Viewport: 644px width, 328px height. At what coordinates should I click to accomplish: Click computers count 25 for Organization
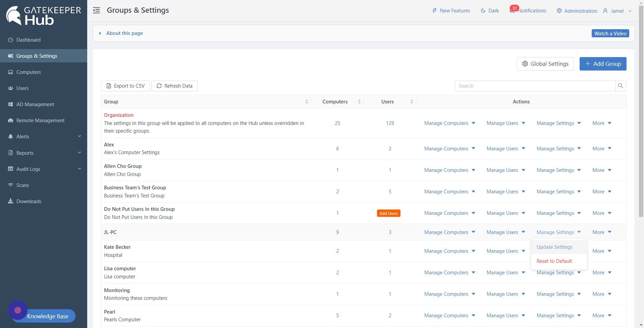point(337,123)
